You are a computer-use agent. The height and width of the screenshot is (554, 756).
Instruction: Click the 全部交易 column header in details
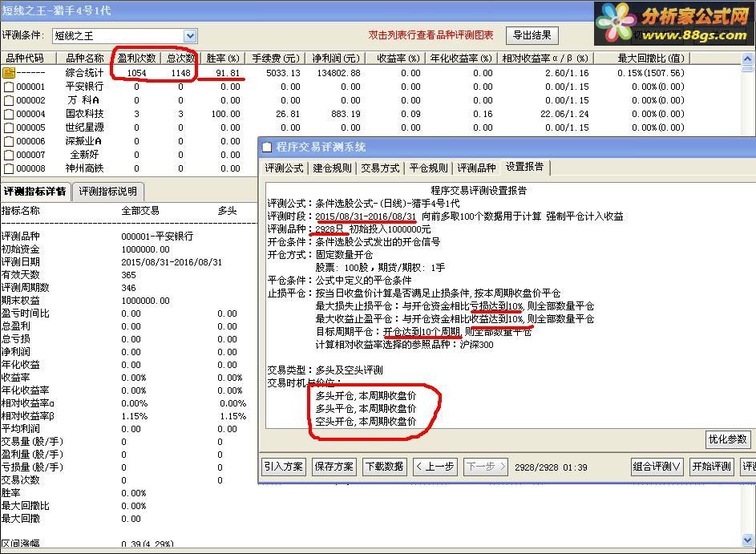[x=140, y=211]
